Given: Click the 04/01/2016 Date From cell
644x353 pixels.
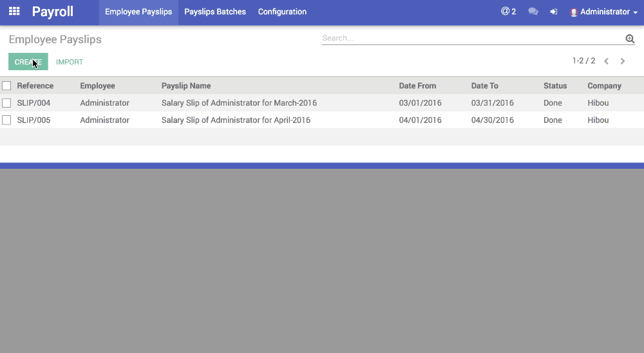Looking at the screenshot, I should coord(420,120).
